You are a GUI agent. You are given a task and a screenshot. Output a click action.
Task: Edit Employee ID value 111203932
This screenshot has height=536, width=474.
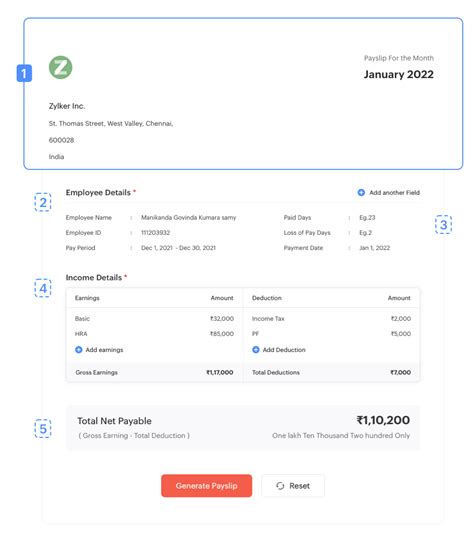click(155, 232)
